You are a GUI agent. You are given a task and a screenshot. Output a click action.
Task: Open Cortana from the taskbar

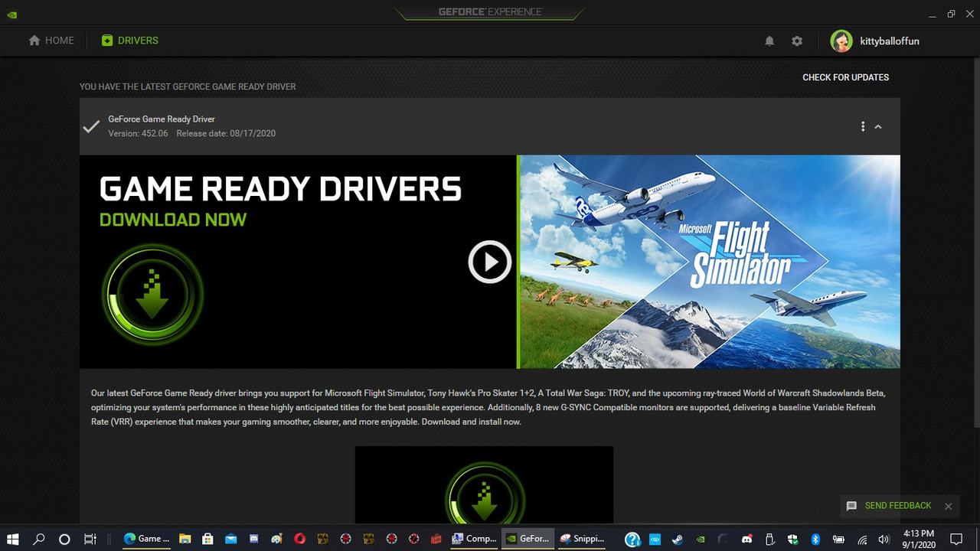coord(64,539)
